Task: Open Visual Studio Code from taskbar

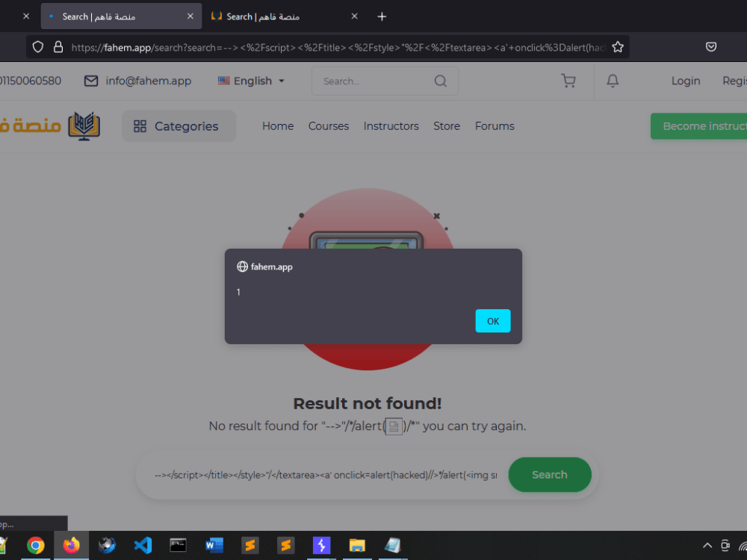Action: coord(143,545)
